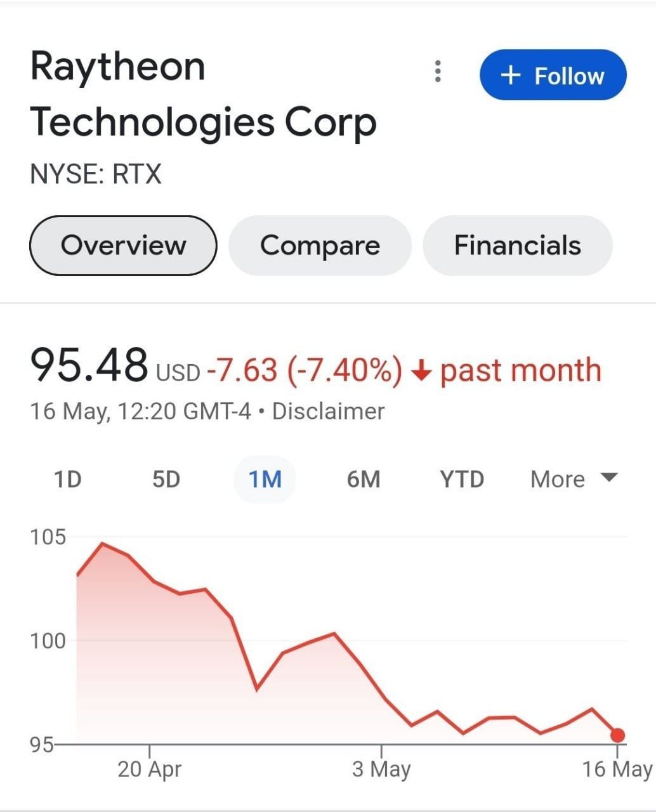Click the red down arrow icon

tap(421, 370)
